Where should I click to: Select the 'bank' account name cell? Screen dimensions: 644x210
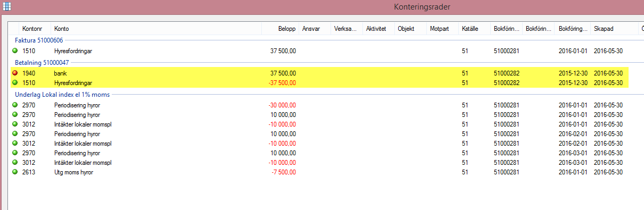(60, 73)
